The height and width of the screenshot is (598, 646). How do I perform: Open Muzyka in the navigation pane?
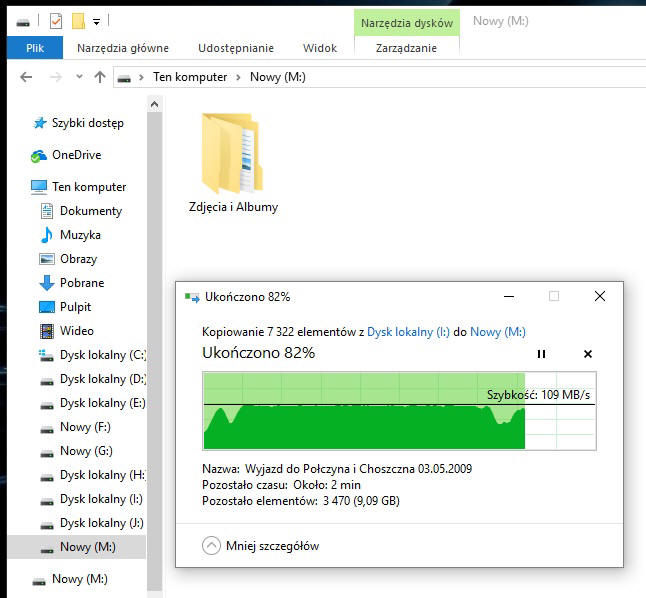click(80, 235)
